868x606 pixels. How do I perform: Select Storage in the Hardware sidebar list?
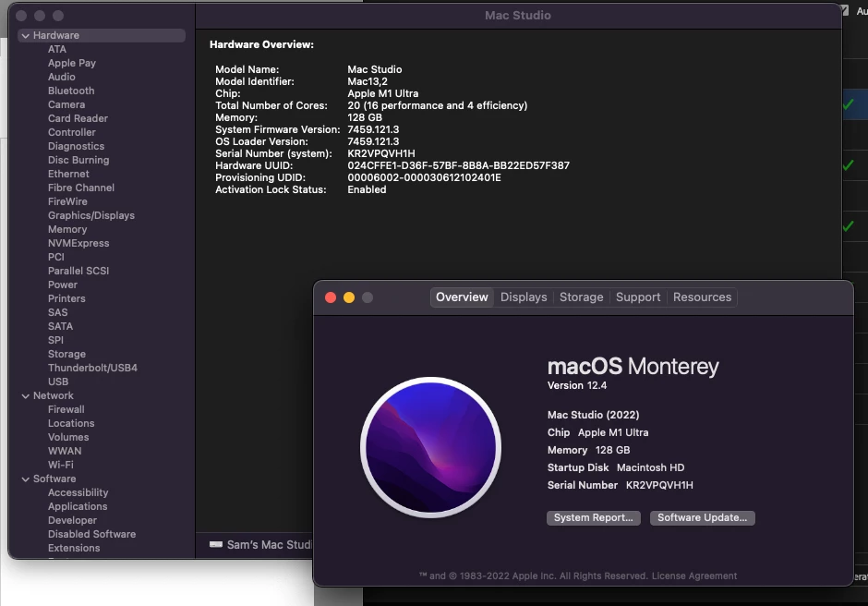(66, 354)
